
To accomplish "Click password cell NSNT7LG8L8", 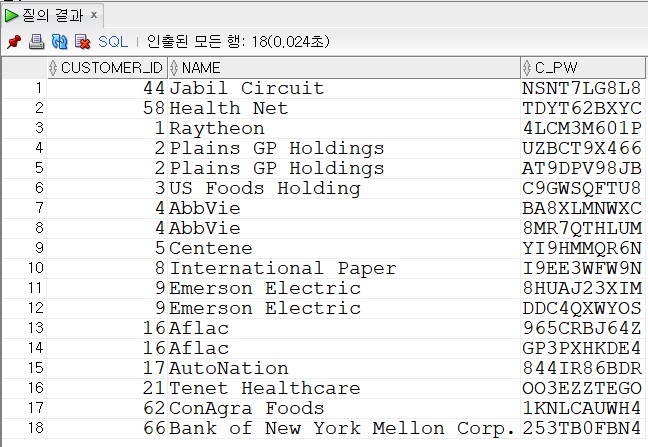I will (583, 88).
